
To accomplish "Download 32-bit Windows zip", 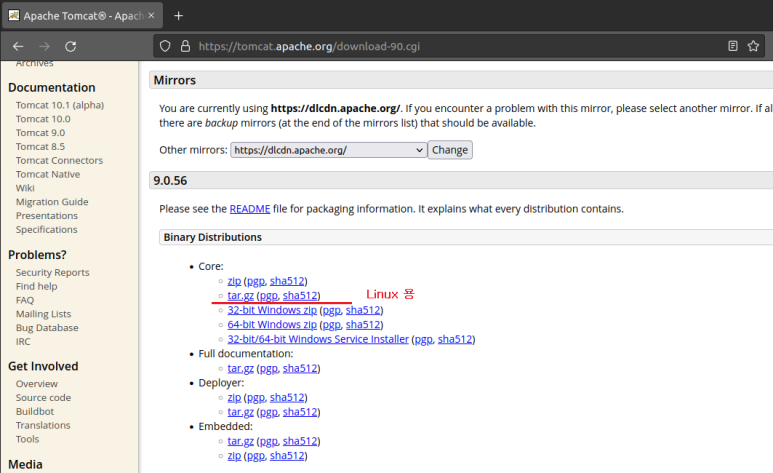I will (x=272, y=310).
